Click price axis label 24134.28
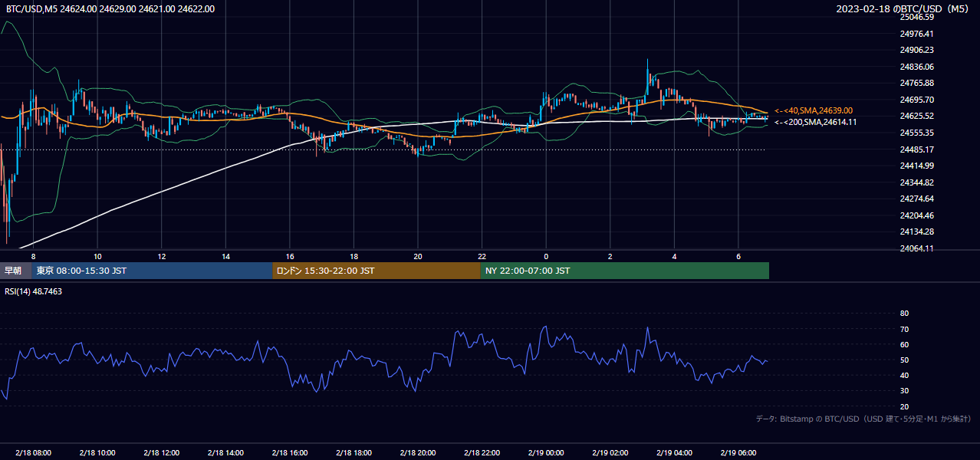Viewport: 980px width, 460px height. pyautogui.click(x=917, y=232)
